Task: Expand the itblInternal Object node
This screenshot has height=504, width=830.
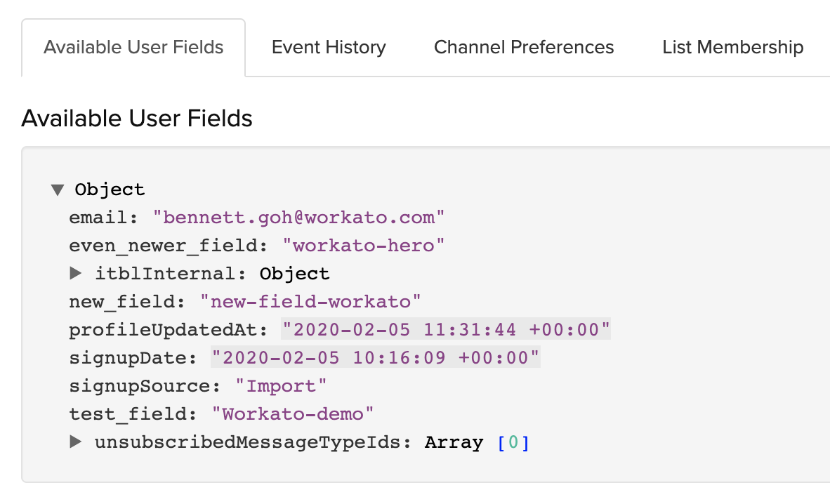Action: 75,273
